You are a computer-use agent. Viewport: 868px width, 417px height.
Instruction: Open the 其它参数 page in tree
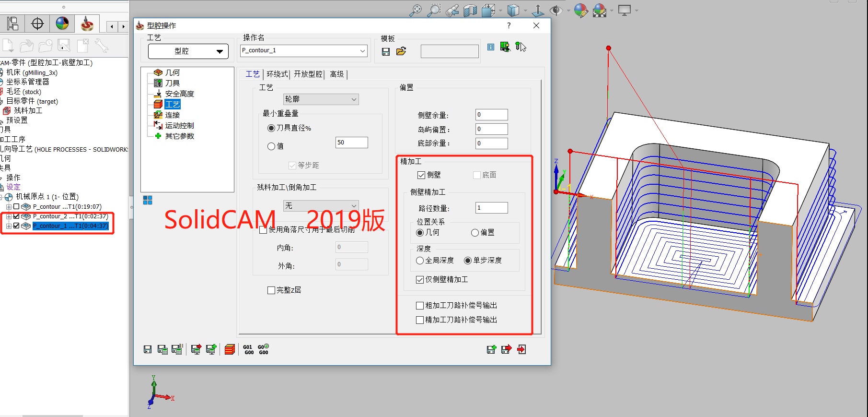coord(180,136)
